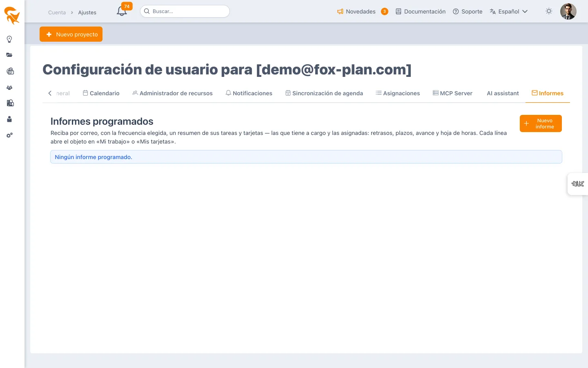Open the lightbulb ideas sidebar icon
The image size is (588, 368).
pos(9,39)
